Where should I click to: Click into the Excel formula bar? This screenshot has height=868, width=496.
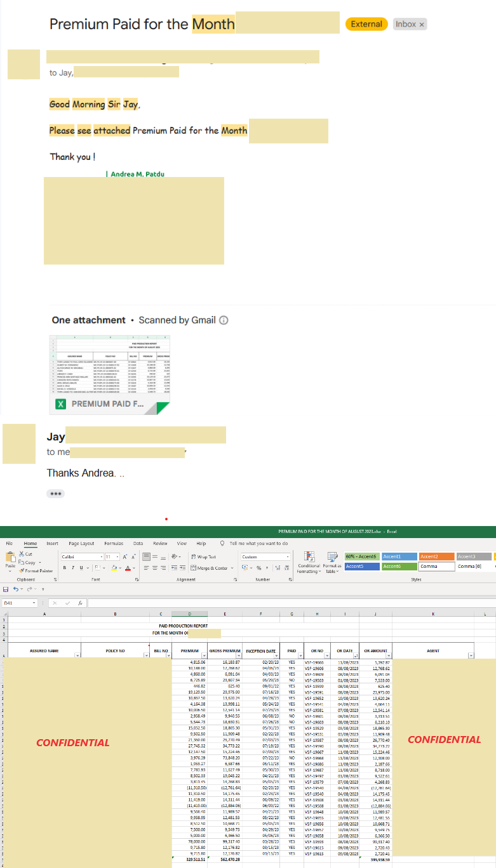pos(292,603)
